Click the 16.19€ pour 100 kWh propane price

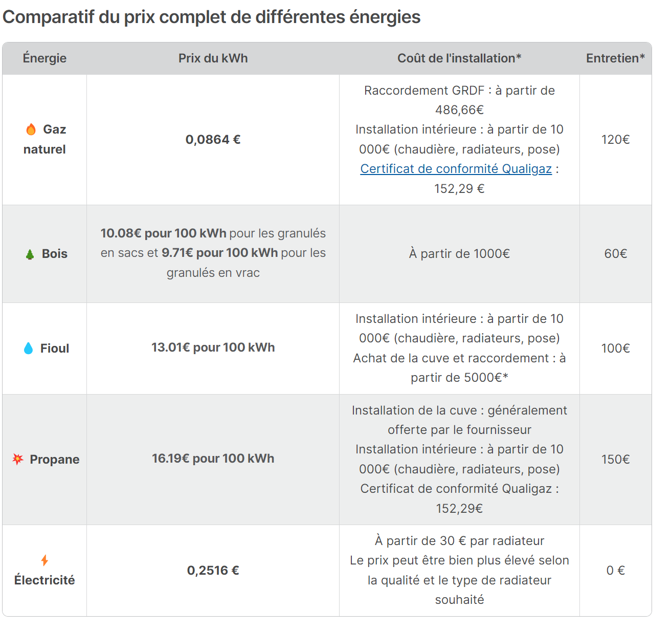[213, 459]
